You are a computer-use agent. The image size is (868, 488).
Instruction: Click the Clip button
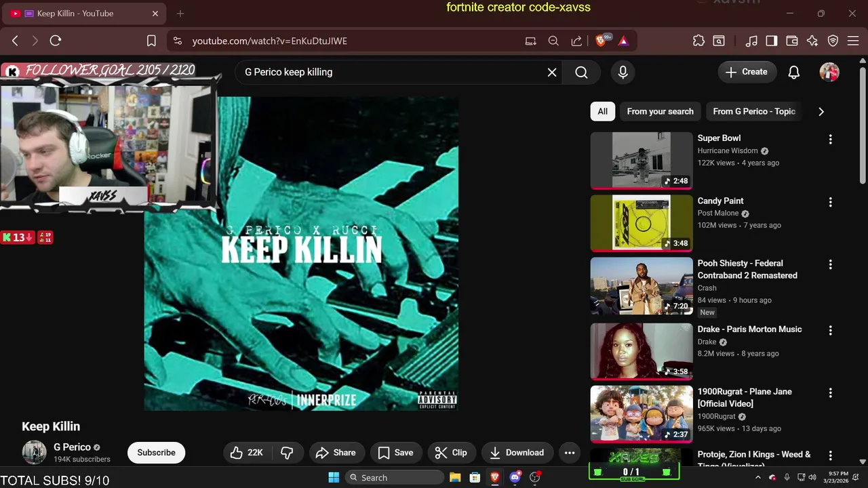click(x=452, y=453)
